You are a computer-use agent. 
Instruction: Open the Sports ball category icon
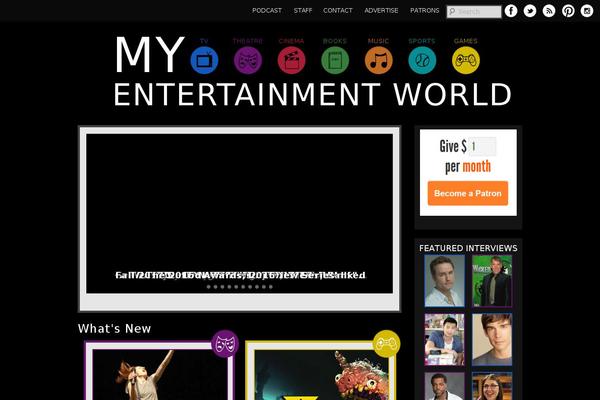(422, 60)
